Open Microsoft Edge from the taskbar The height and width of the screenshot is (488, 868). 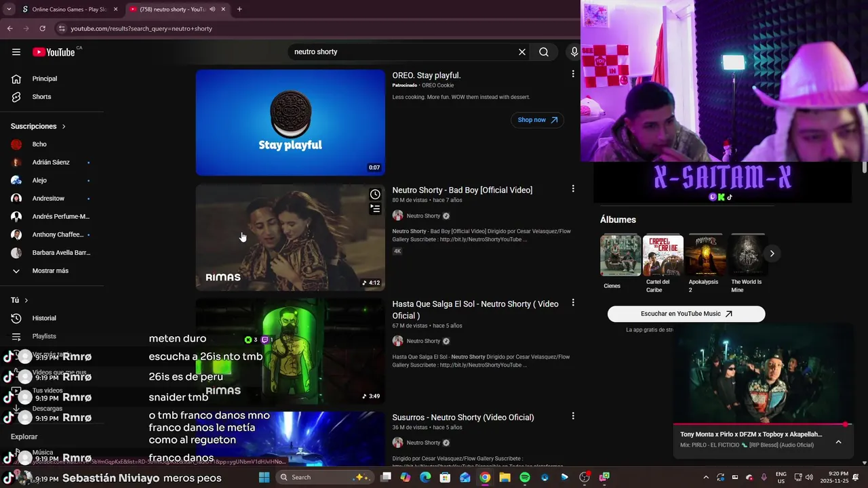[425, 477]
